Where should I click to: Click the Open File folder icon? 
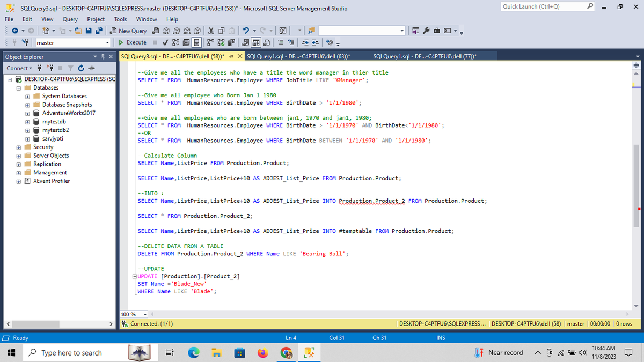coord(78,31)
